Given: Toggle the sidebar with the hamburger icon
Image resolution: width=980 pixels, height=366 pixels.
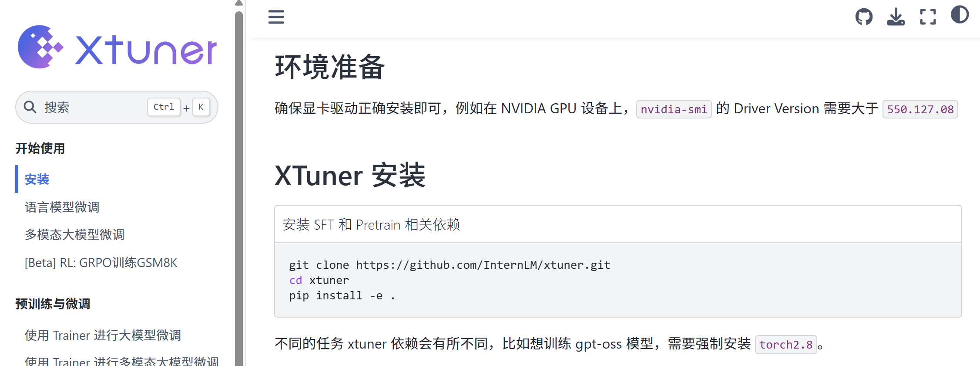Looking at the screenshot, I should click(276, 17).
